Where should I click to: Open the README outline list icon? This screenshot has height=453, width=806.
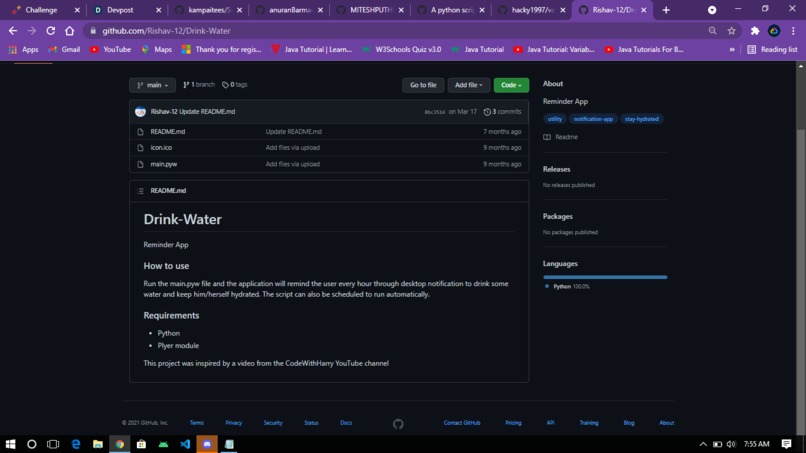tap(140, 191)
